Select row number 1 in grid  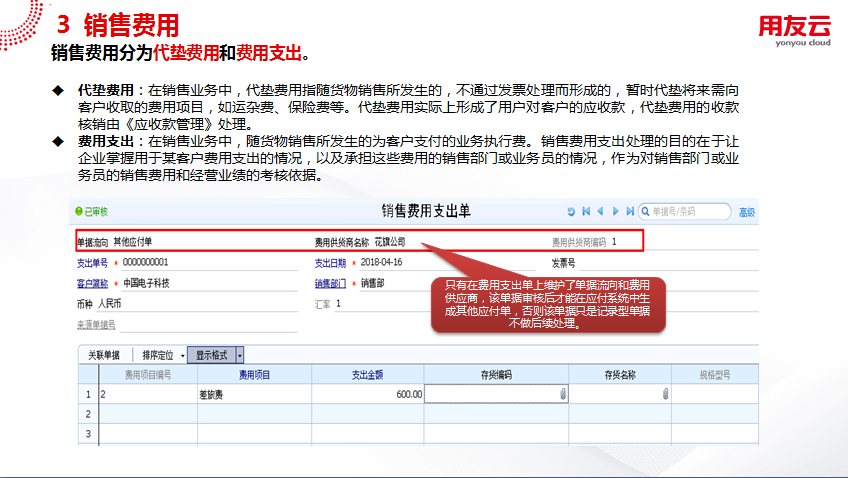88,394
